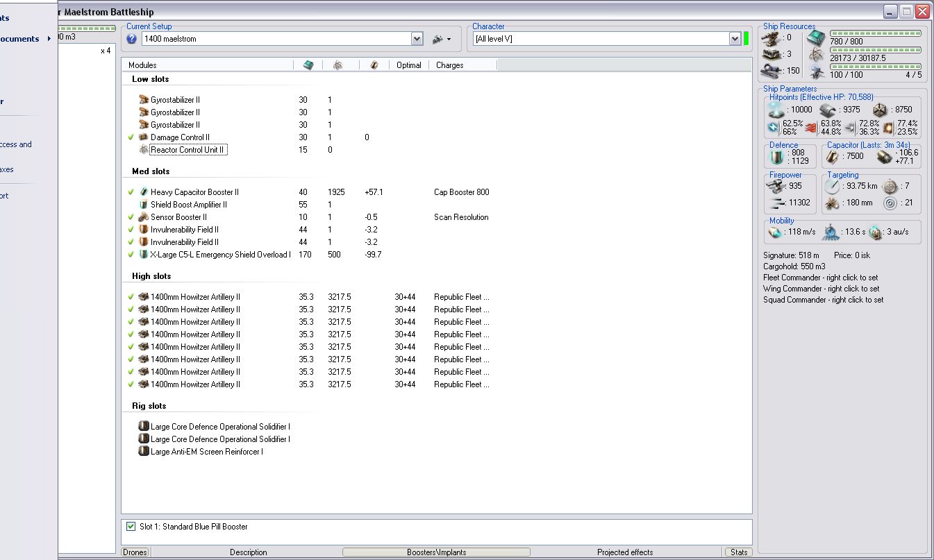Click the Price: 0 isk value
Image resolution: width=934 pixels, height=560 pixels.
coord(853,255)
